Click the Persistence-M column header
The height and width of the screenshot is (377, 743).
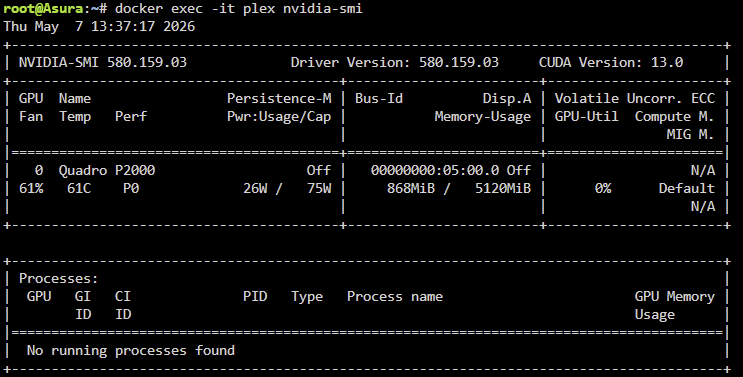coord(279,99)
